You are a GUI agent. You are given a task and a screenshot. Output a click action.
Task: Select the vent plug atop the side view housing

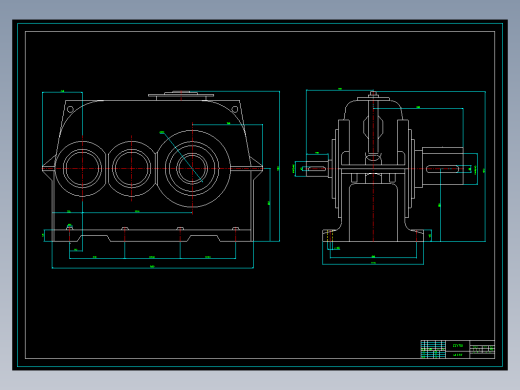coord(373,94)
